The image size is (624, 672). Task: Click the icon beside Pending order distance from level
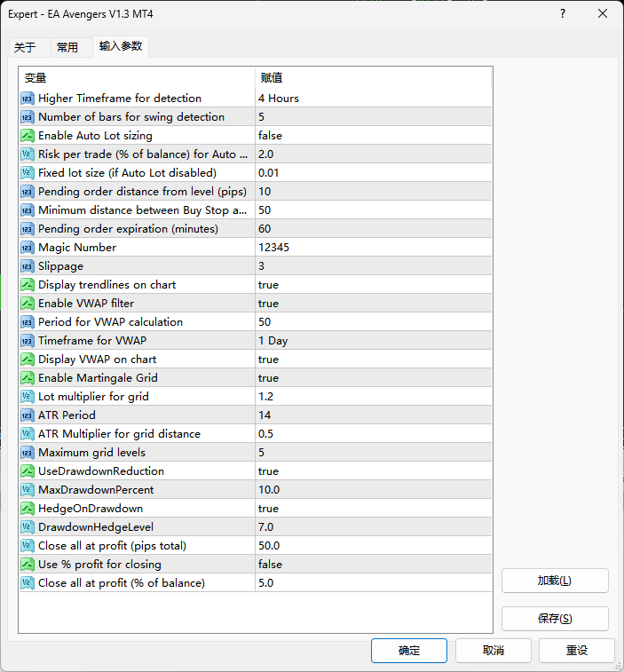tap(27, 192)
